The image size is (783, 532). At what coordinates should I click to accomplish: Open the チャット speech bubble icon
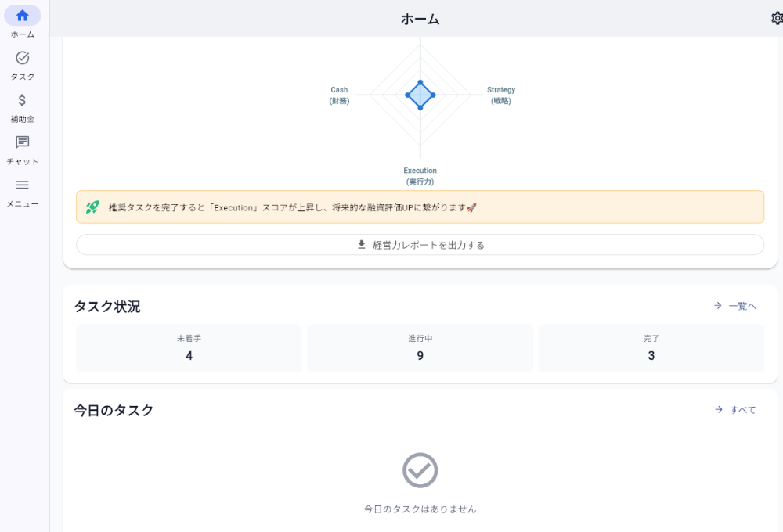click(x=22, y=142)
